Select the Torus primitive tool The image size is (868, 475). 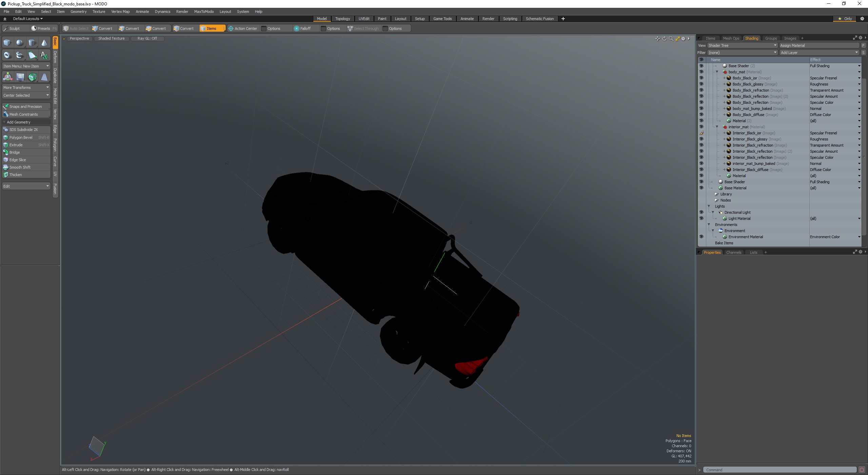(7, 55)
